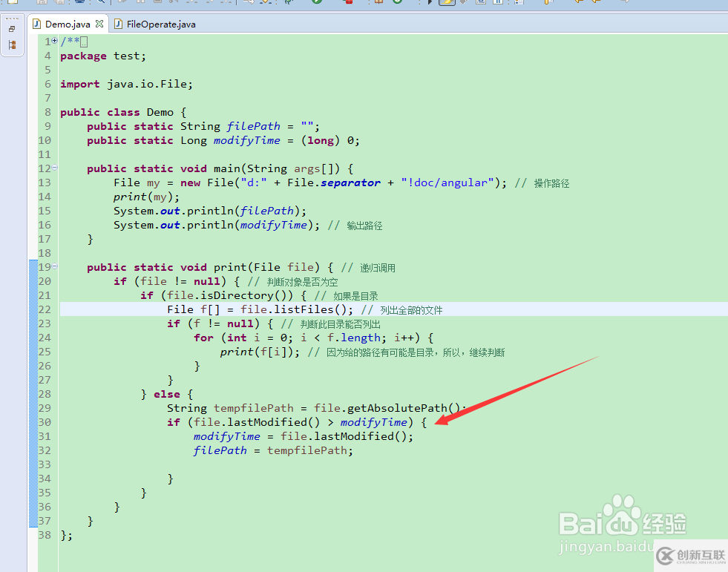Click 'tempfilePath' in the line 29 declaration

coord(254,408)
